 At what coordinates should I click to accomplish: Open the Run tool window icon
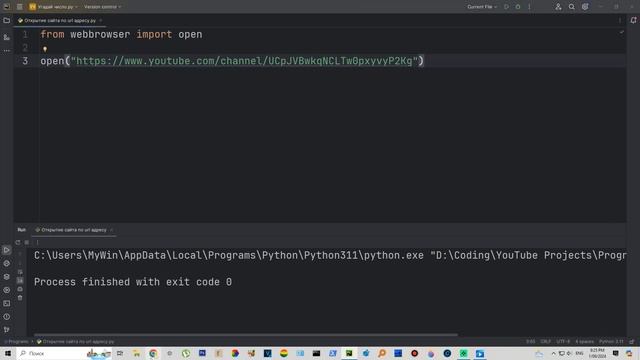tap(7, 250)
